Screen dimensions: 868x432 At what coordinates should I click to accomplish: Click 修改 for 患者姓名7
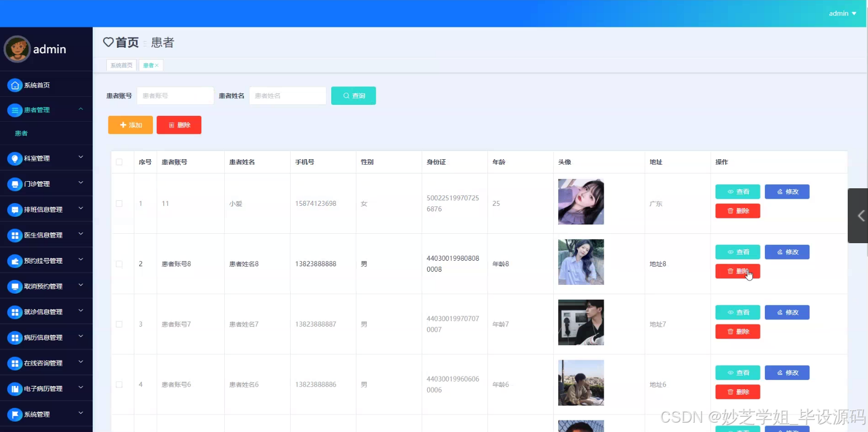click(x=787, y=312)
